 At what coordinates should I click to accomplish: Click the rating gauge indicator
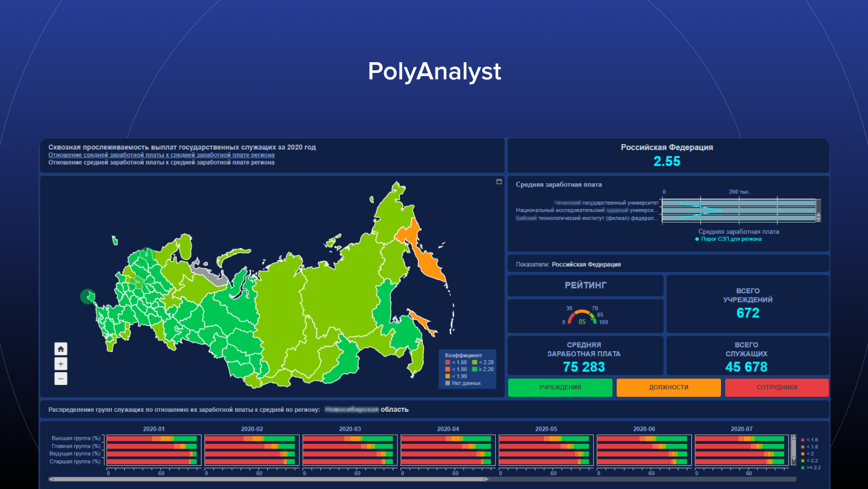[581, 317]
